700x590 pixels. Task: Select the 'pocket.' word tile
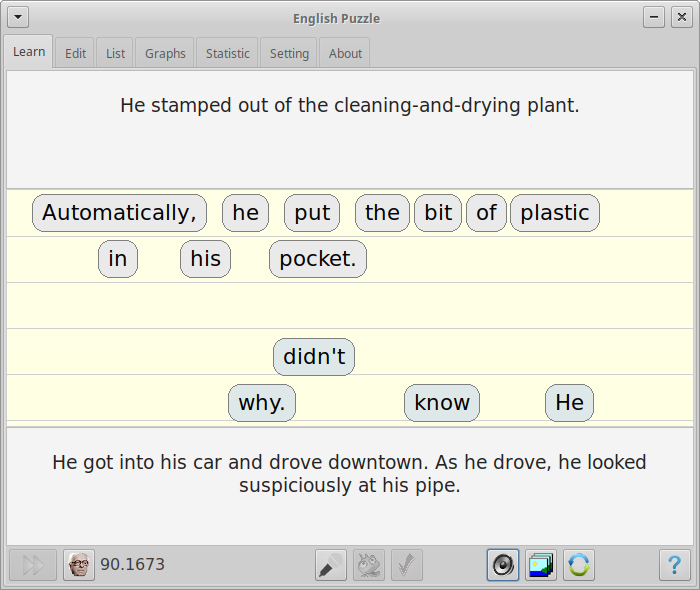pos(318,259)
